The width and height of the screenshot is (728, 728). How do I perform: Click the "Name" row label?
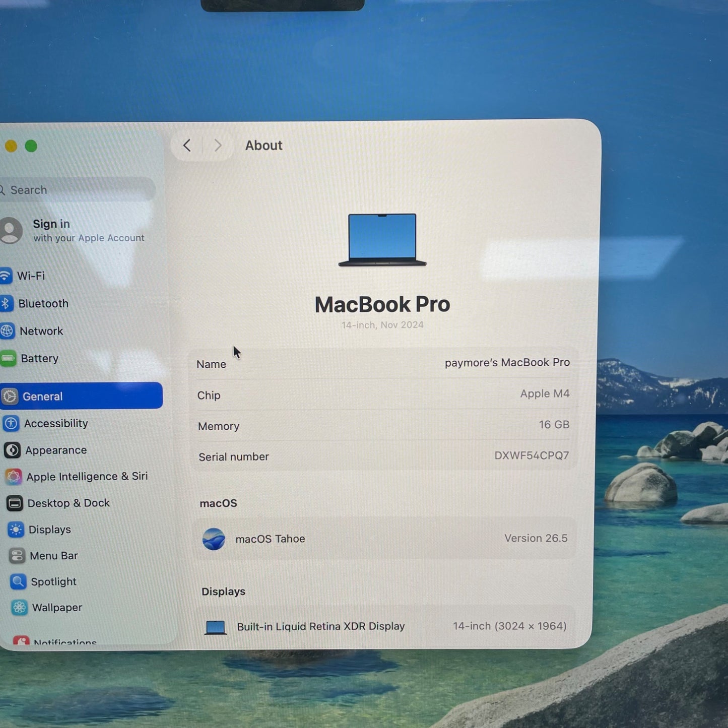(x=211, y=364)
